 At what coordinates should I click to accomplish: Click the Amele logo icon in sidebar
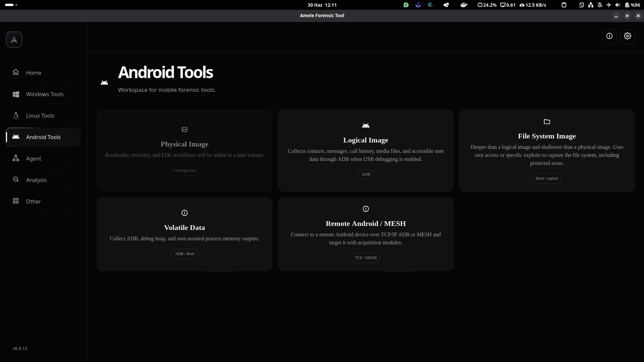click(14, 40)
